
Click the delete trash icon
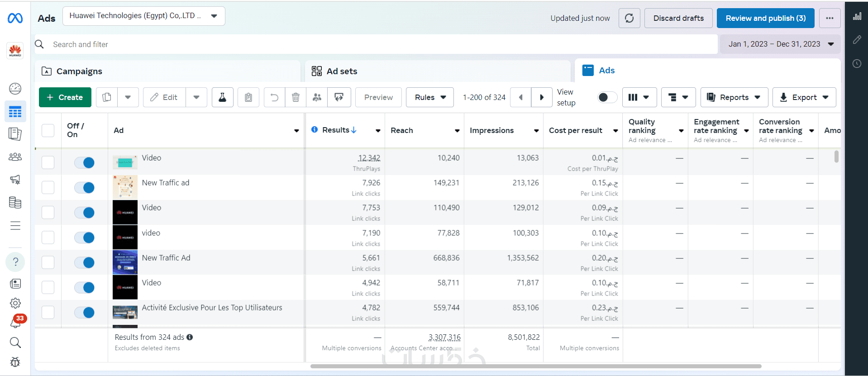296,97
